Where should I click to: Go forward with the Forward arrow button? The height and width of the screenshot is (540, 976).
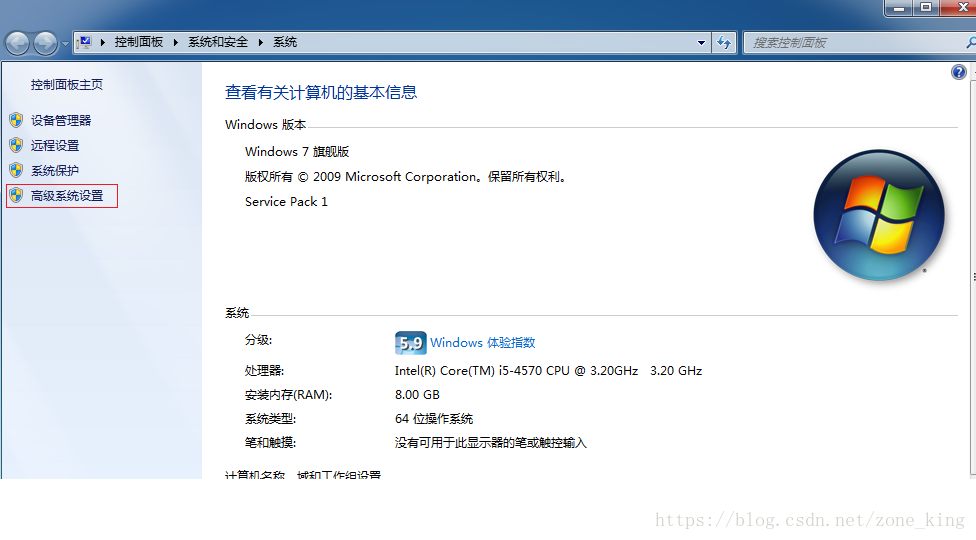(x=45, y=43)
